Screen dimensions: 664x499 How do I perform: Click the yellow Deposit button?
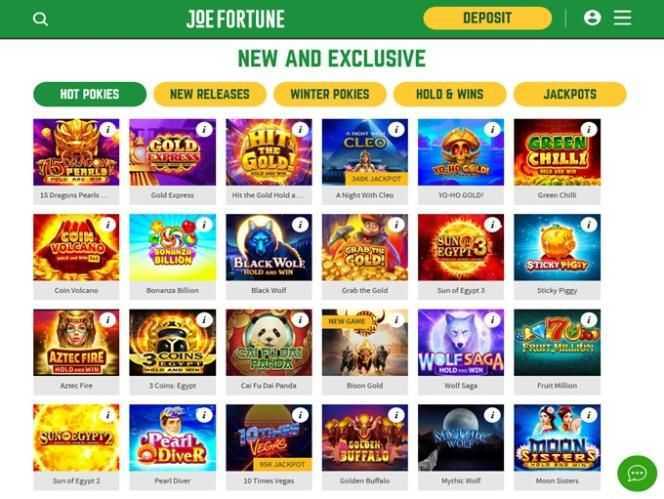pos(487,18)
